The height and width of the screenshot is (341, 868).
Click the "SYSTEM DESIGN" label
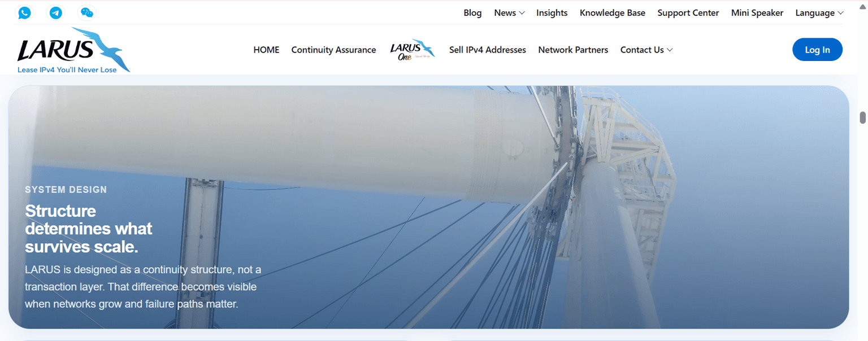point(66,190)
